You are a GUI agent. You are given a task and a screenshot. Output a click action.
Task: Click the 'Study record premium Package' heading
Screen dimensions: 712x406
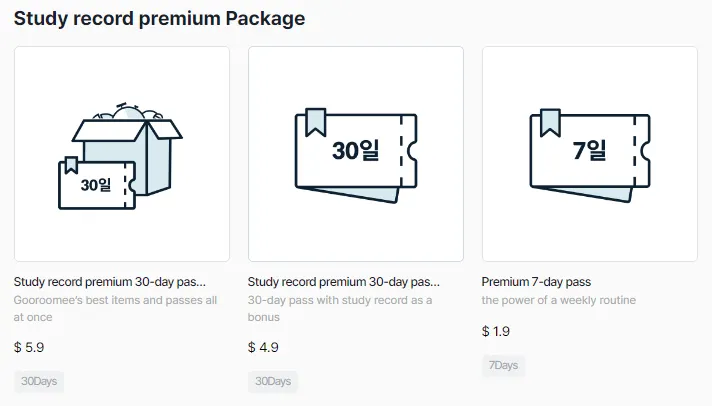point(160,18)
